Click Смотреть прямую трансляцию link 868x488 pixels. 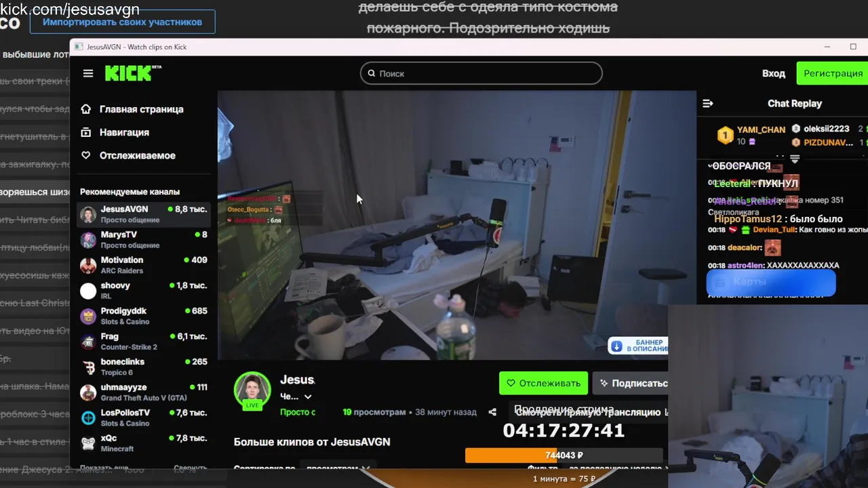coord(587,412)
